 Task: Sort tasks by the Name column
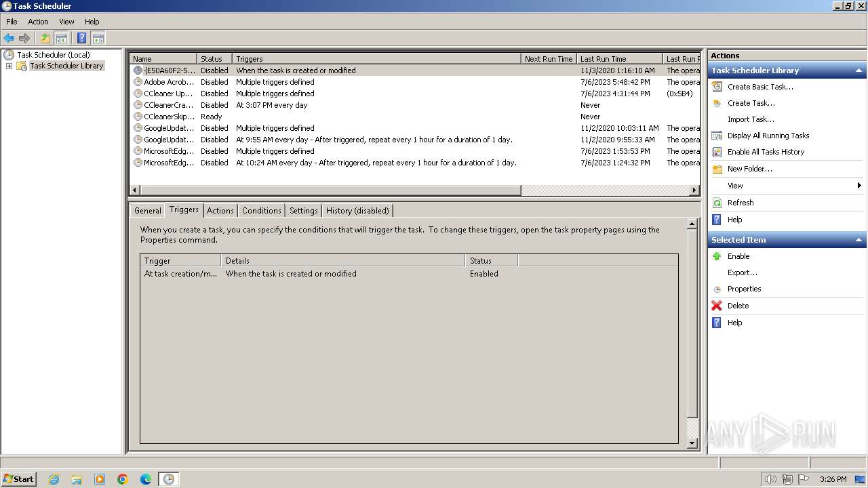[x=163, y=59]
